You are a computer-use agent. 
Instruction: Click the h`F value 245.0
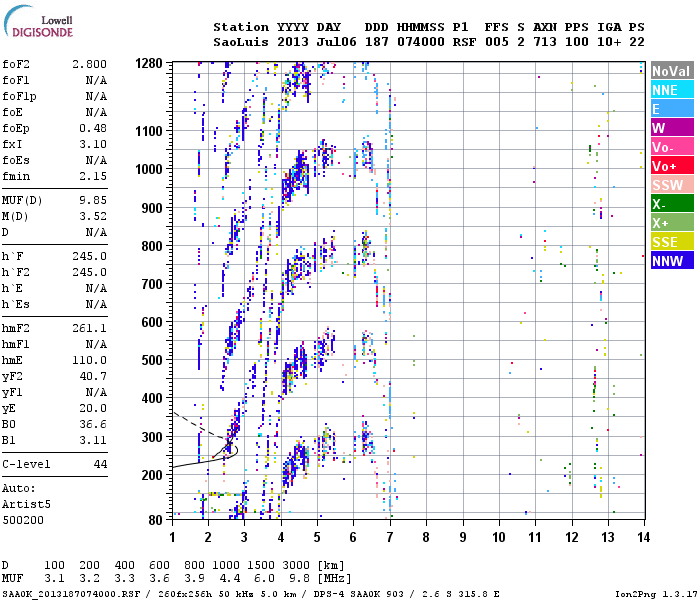click(x=90, y=256)
